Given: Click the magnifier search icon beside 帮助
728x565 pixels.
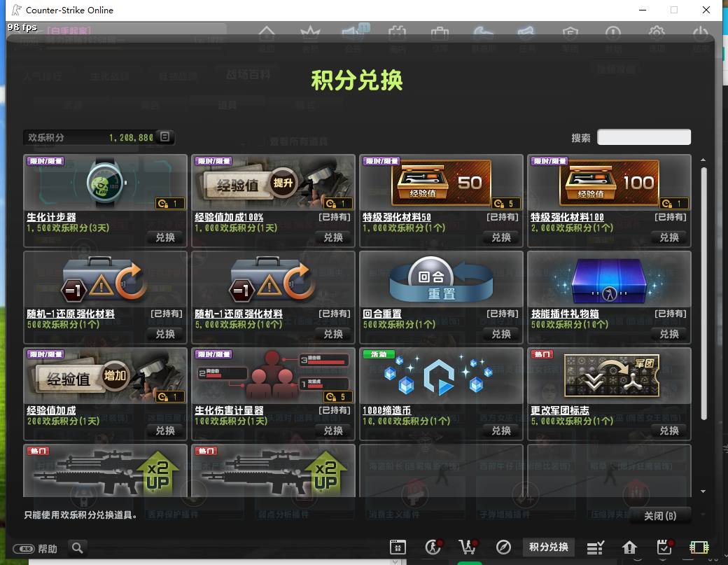Looking at the screenshot, I should (78, 547).
